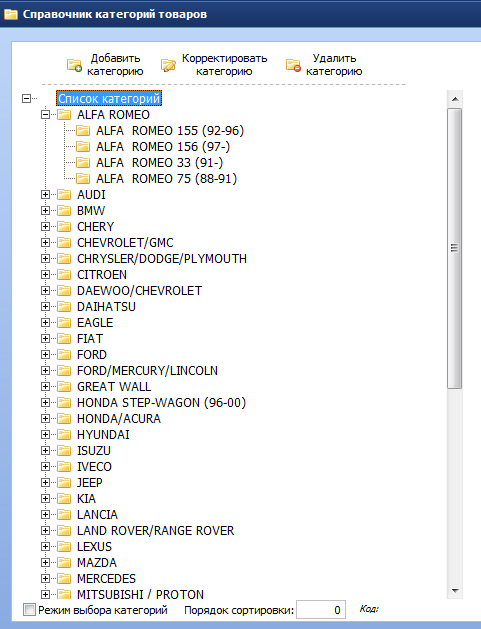Click the Добавить категорию folder-plus icon
Screen dimensions: 481x629
(74, 65)
